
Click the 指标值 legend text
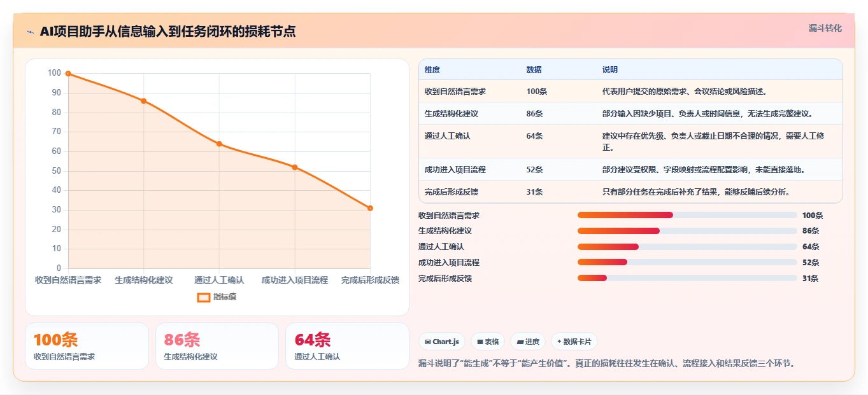coord(225,297)
